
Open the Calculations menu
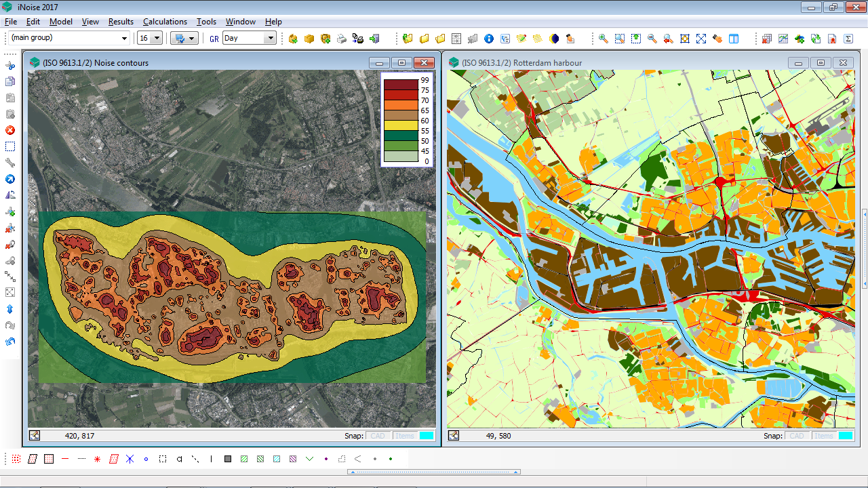165,22
